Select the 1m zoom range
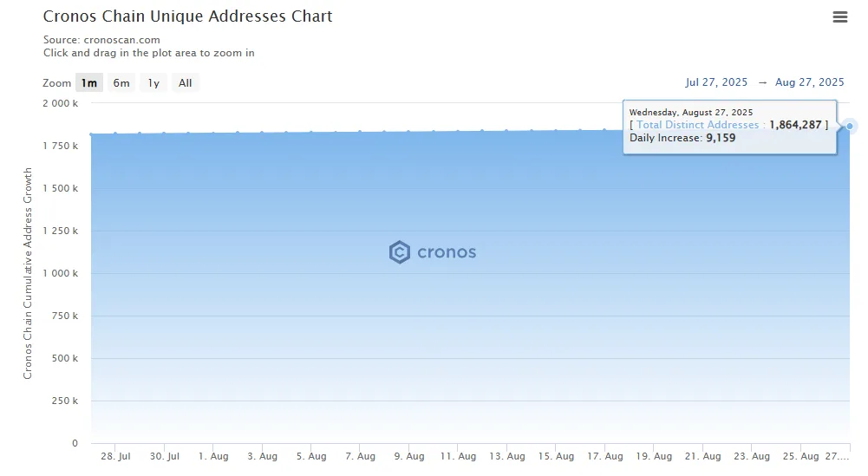 pyautogui.click(x=89, y=83)
